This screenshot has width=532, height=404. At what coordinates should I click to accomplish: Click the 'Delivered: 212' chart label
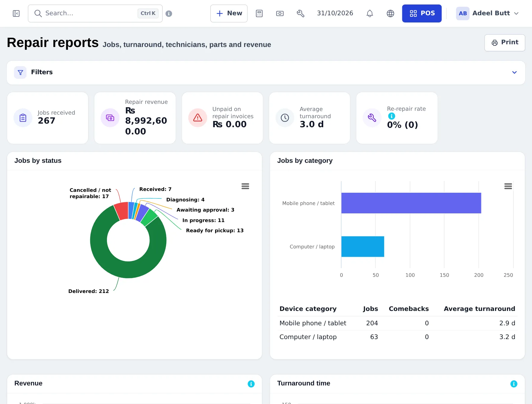89,291
